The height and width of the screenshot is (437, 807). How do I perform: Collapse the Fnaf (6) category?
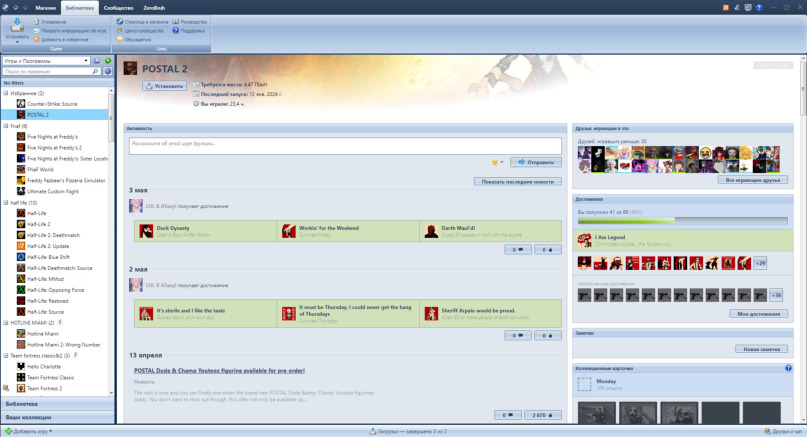[x=6, y=126]
